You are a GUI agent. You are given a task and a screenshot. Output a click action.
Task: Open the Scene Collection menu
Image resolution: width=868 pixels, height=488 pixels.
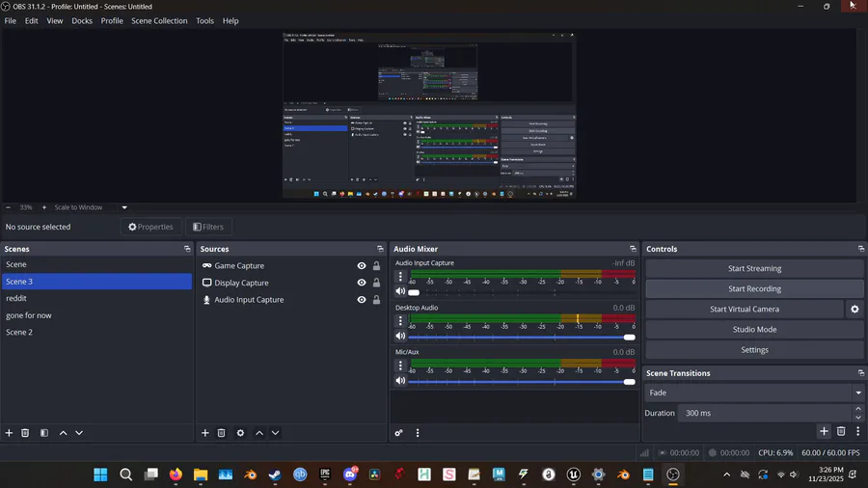point(159,20)
